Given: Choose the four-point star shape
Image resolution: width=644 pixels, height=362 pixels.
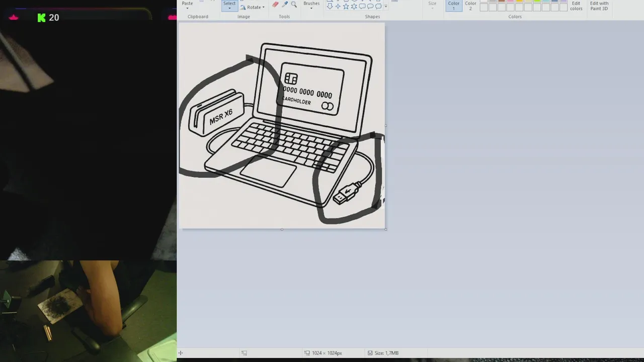Looking at the screenshot, I should 338,7.
